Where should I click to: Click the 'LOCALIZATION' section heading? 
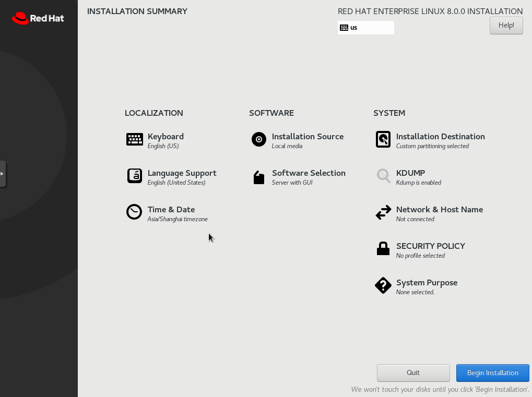[x=153, y=113]
